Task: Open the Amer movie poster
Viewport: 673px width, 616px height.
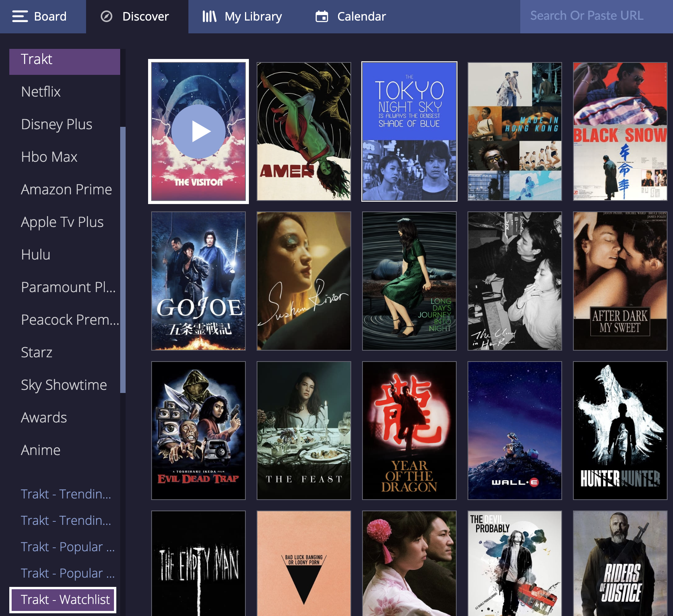Action: coord(304,132)
